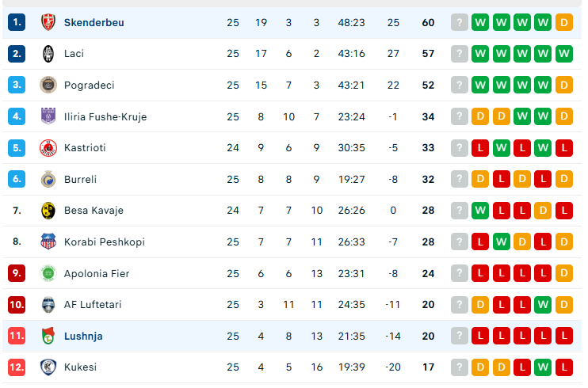Click Skenderbeu's next-match question mark badge
This screenshot has width=588, height=388.
459,22
